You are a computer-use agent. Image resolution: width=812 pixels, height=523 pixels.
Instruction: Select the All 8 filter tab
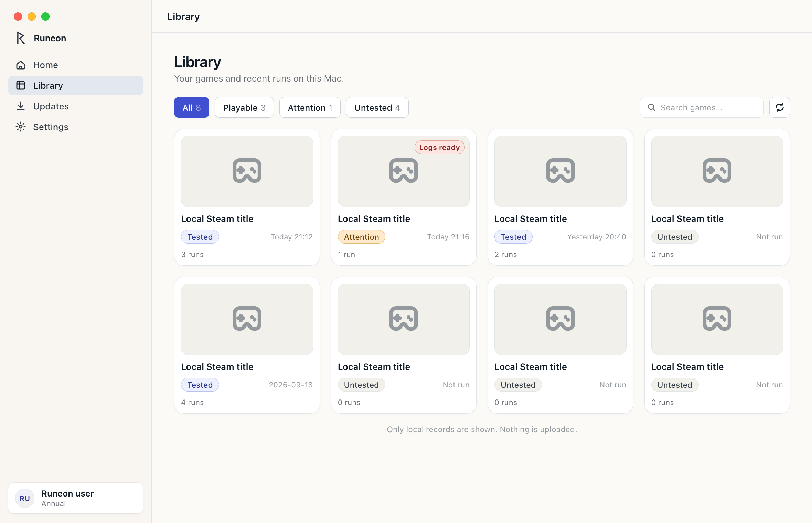pos(192,108)
